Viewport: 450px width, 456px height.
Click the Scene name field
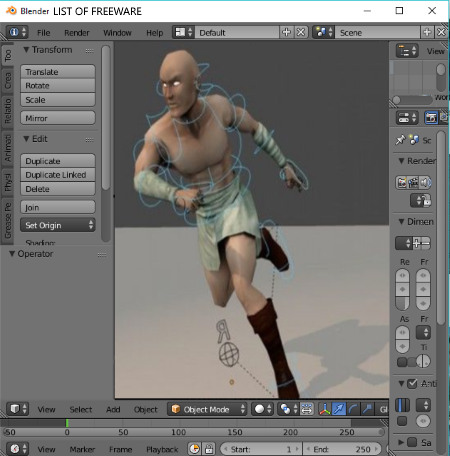(x=377, y=32)
